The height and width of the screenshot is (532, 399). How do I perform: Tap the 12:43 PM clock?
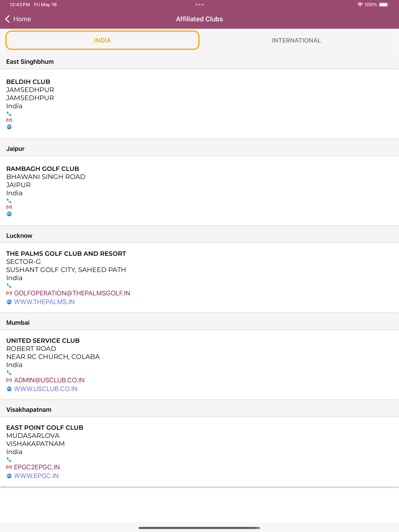tap(20, 5)
